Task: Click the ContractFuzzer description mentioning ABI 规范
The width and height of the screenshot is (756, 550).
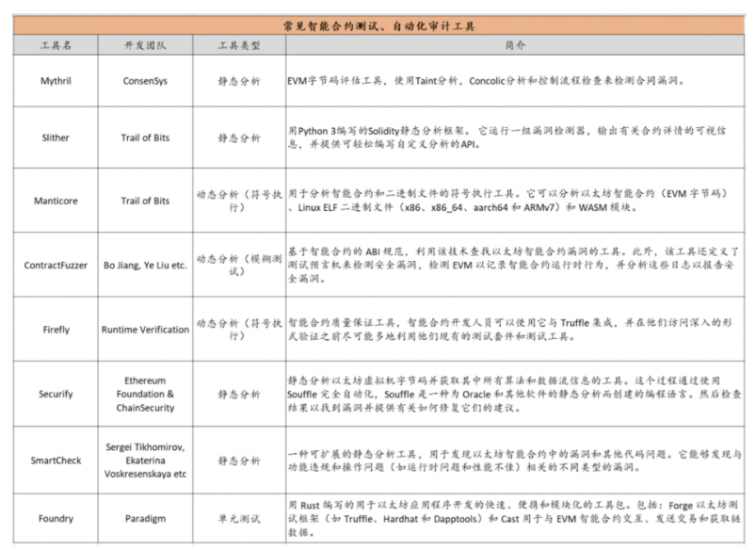Action: (x=513, y=265)
